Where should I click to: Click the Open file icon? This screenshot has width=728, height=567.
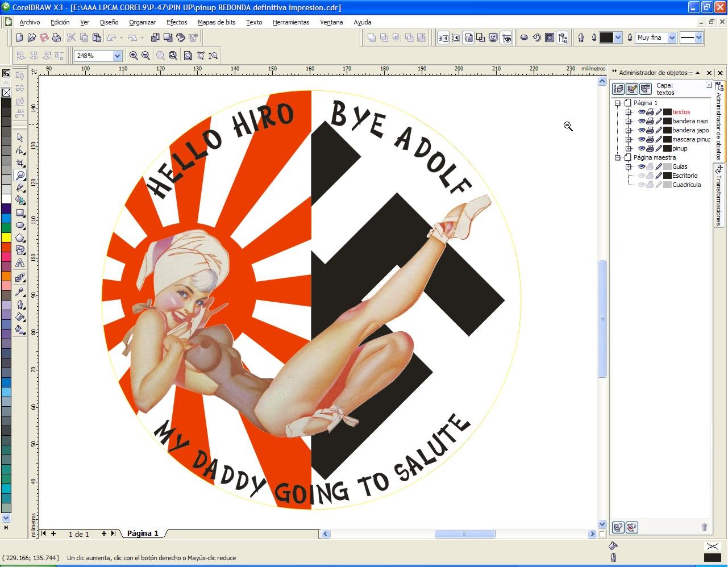[x=32, y=37]
